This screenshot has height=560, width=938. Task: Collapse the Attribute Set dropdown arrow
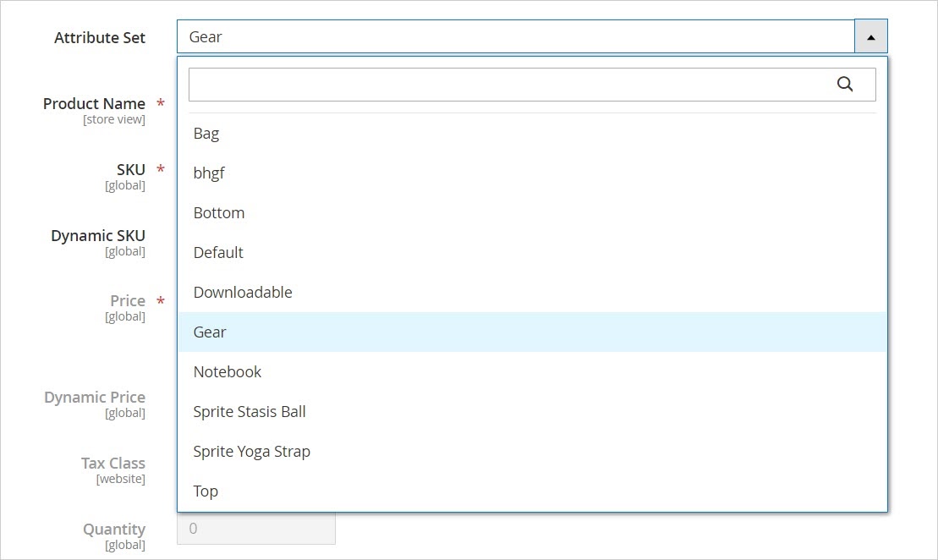(870, 37)
